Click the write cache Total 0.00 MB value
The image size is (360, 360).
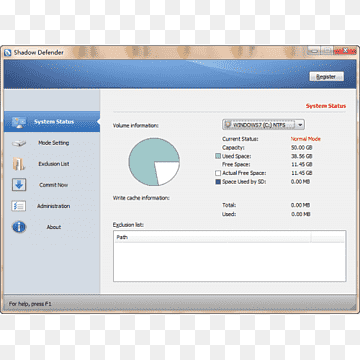(x=300, y=205)
